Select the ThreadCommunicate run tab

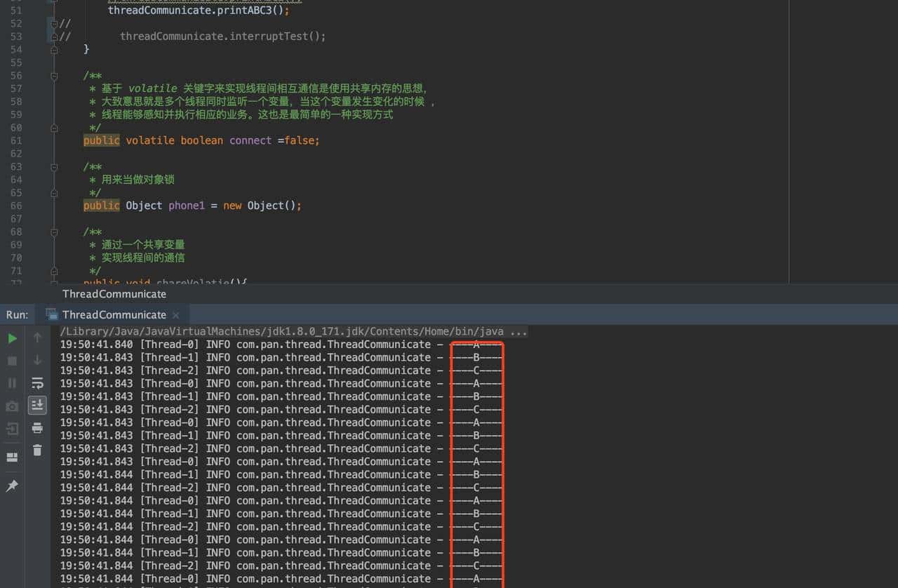[x=114, y=314]
